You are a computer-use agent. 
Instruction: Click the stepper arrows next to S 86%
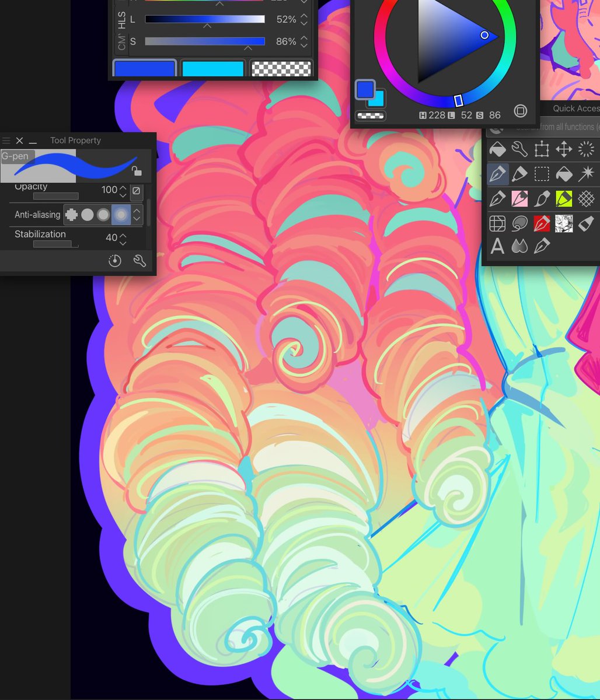coord(303,41)
